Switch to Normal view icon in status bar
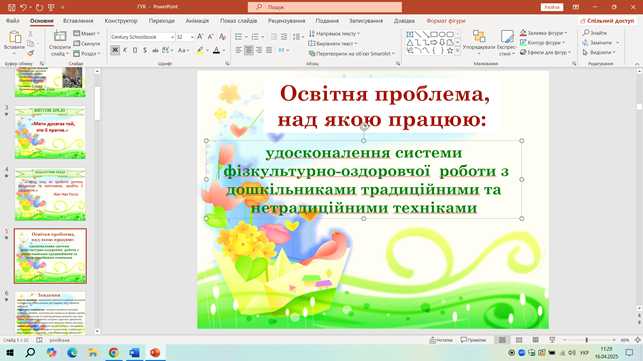The width and height of the screenshot is (643, 361). (502, 340)
